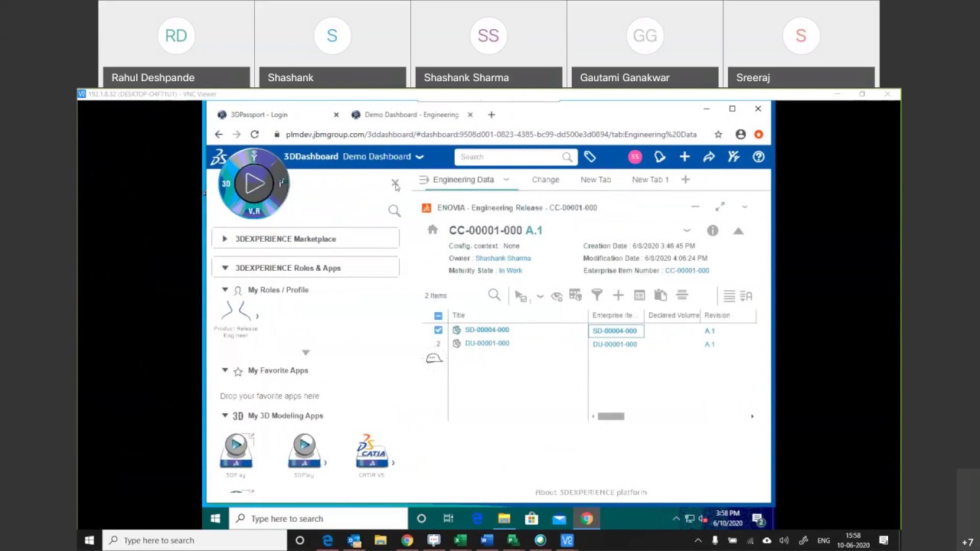
Task: Collapse the My 3D Modeling Apps section
Action: pos(225,416)
